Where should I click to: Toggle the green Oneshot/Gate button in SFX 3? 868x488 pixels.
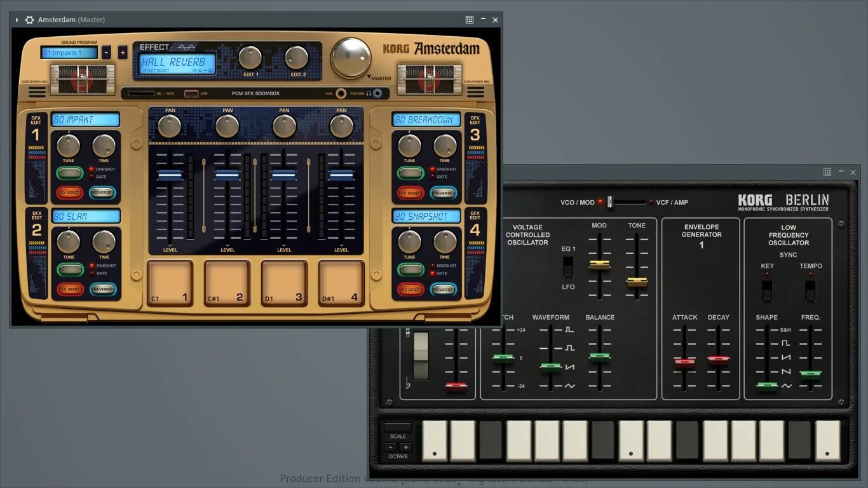[410, 173]
